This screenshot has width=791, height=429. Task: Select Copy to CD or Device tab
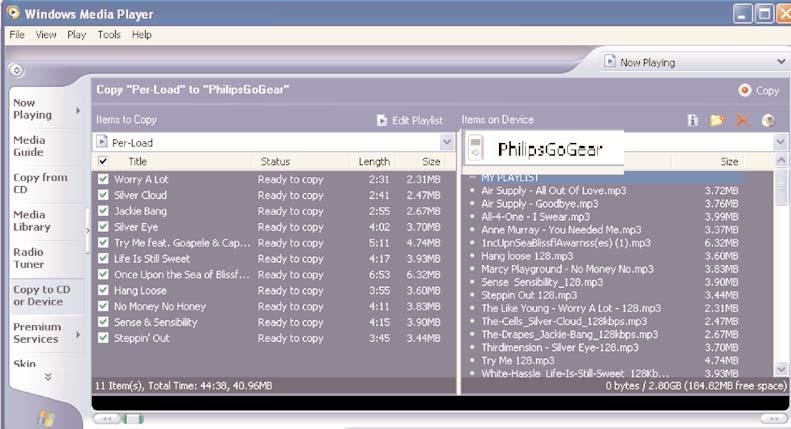(45, 296)
